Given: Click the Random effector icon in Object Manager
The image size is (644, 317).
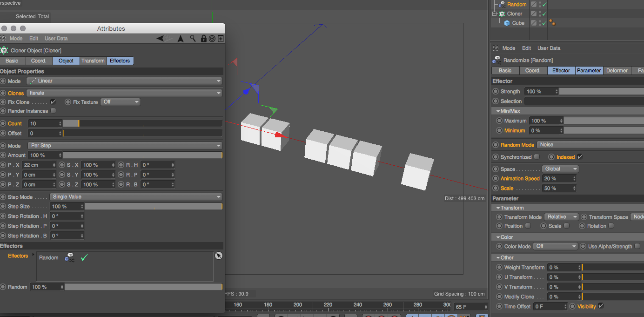Looking at the screenshot, I should pos(502,4).
